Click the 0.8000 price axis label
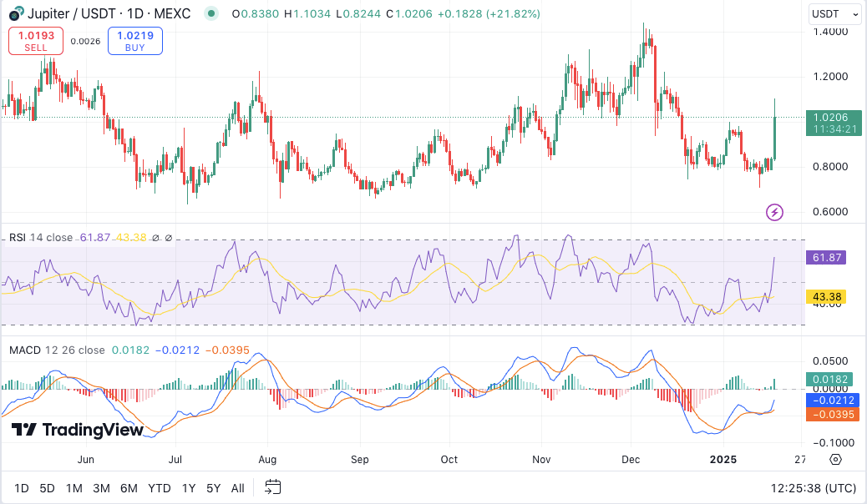 (x=830, y=166)
